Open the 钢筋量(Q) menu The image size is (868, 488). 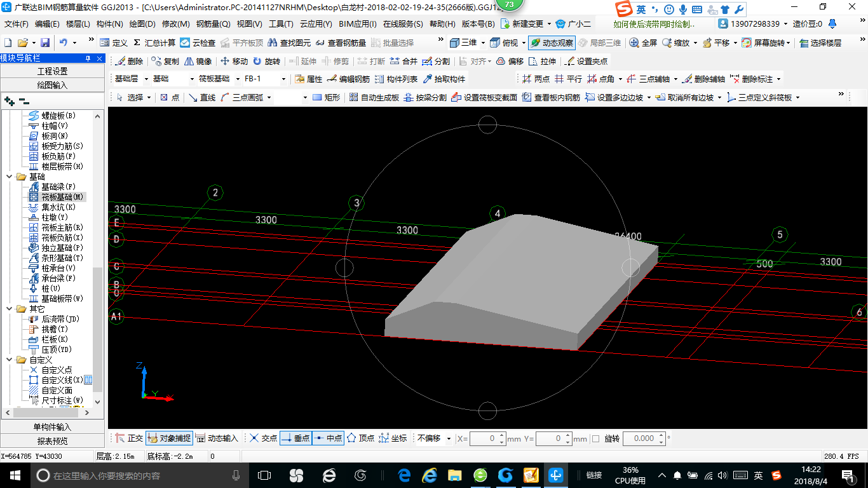point(213,24)
